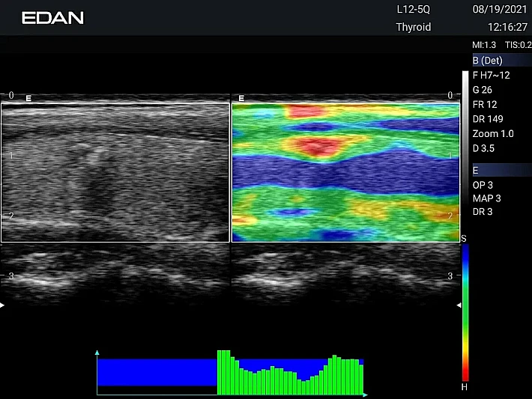Screen dimensions: 532x399
Task: Open the F H7~12 frequency setting
Action: [x=491, y=76]
